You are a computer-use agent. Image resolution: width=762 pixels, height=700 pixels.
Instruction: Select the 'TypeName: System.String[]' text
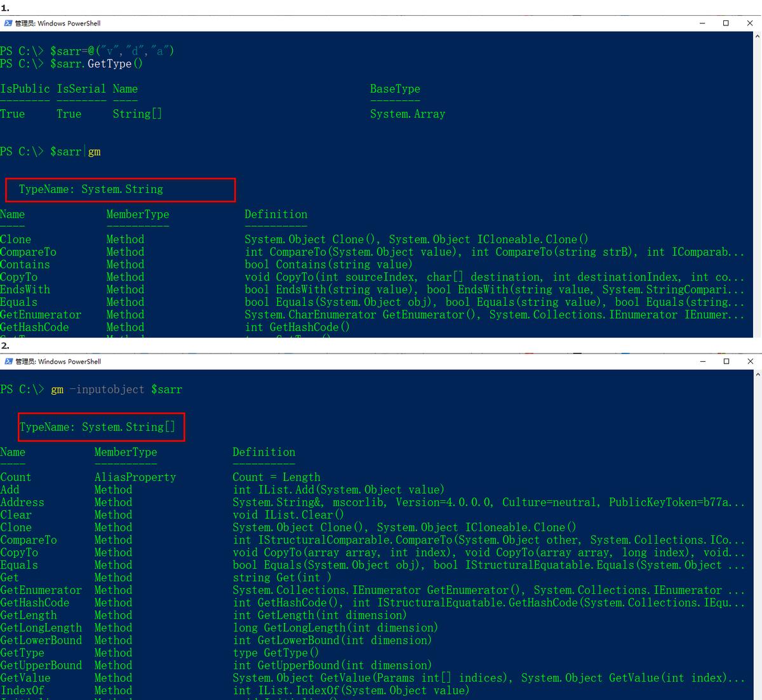coord(97,427)
